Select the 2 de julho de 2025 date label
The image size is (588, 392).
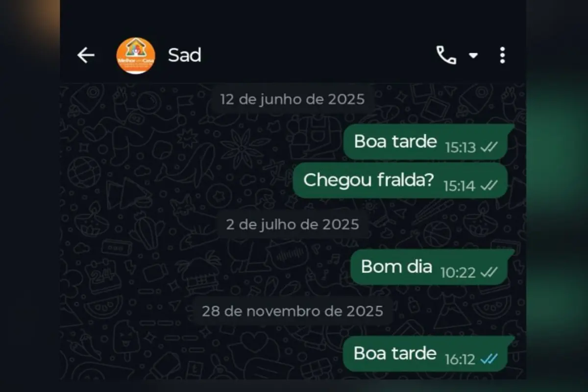click(293, 224)
